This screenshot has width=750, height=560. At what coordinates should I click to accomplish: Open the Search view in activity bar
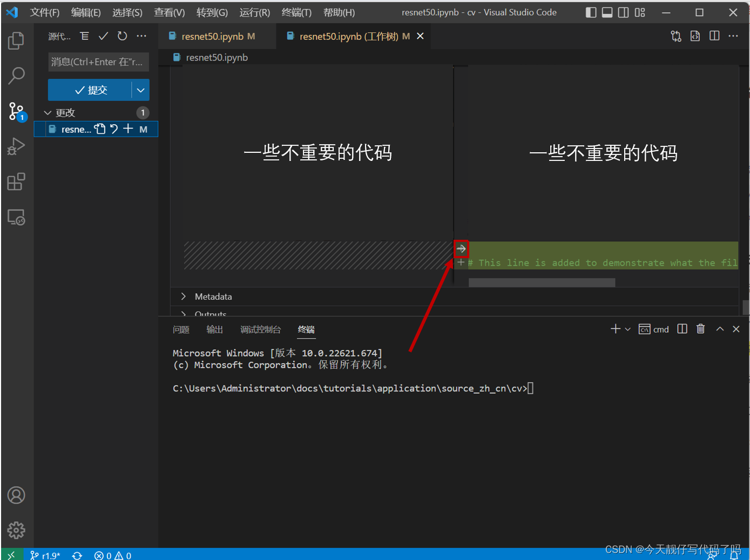click(x=16, y=76)
